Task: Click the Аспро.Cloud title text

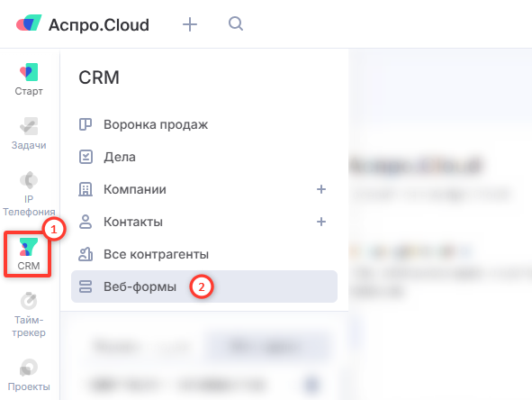Action: click(99, 25)
